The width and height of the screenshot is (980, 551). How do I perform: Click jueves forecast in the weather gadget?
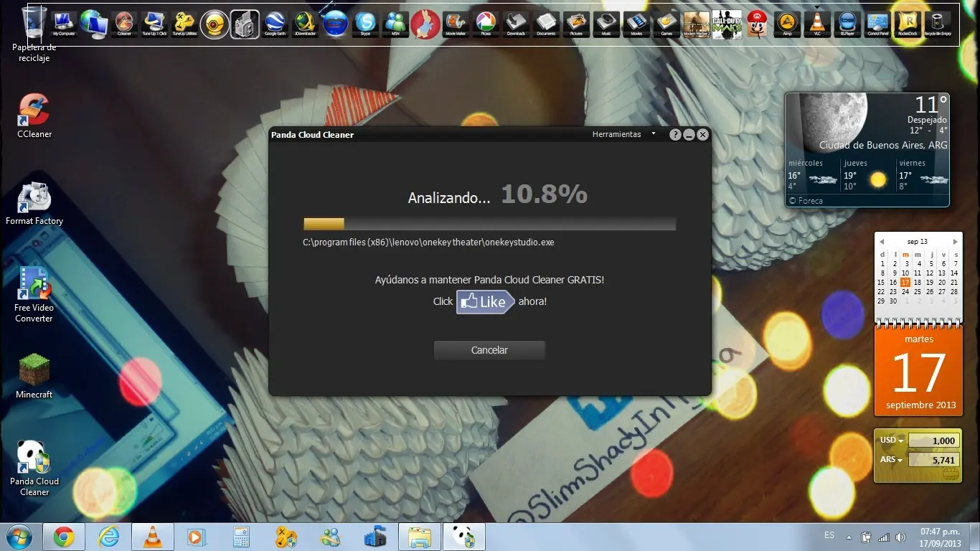(x=867, y=175)
